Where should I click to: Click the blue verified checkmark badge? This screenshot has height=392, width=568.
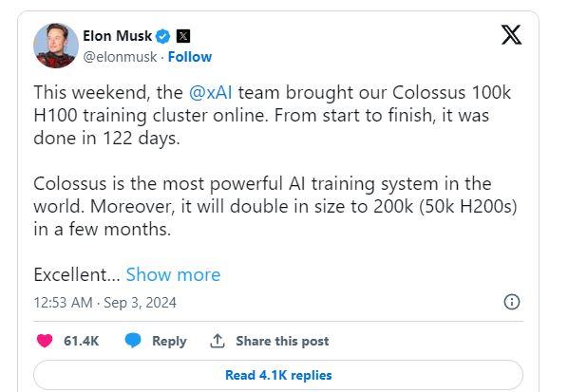(163, 36)
